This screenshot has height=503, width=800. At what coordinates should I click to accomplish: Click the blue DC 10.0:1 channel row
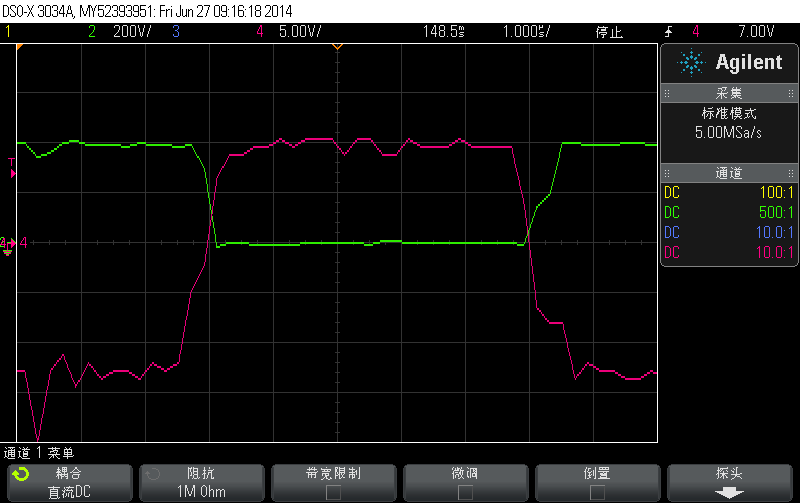[x=729, y=233]
